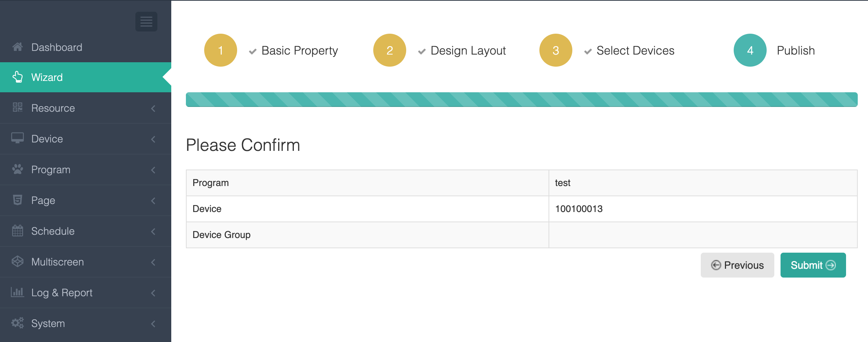
Task: Select step 1 Basic Property circle
Action: coord(221,50)
